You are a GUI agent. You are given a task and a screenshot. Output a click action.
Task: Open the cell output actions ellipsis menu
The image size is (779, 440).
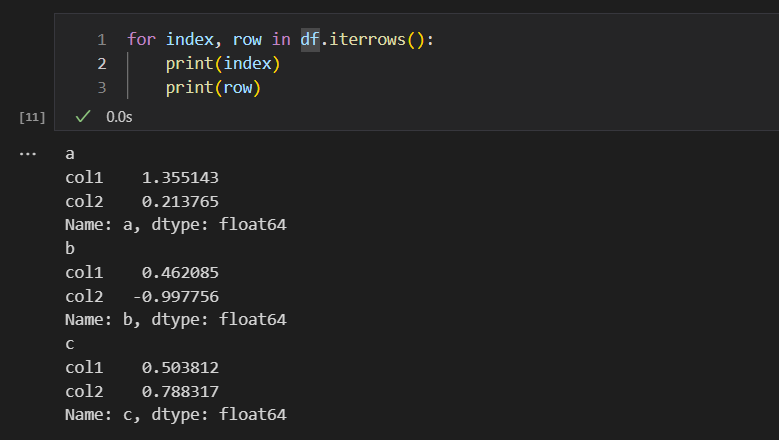[28, 154]
